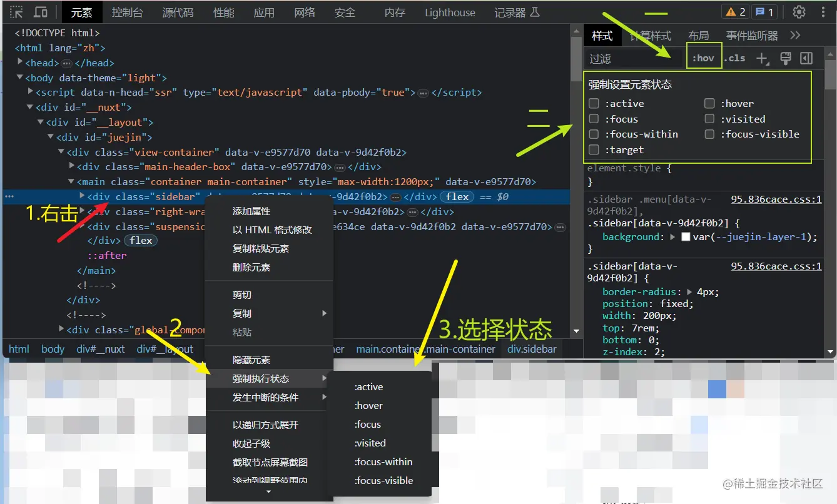Show more style tabs chevron
Image resolution: width=837 pixels, height=504 pixels.
point(795,36)
